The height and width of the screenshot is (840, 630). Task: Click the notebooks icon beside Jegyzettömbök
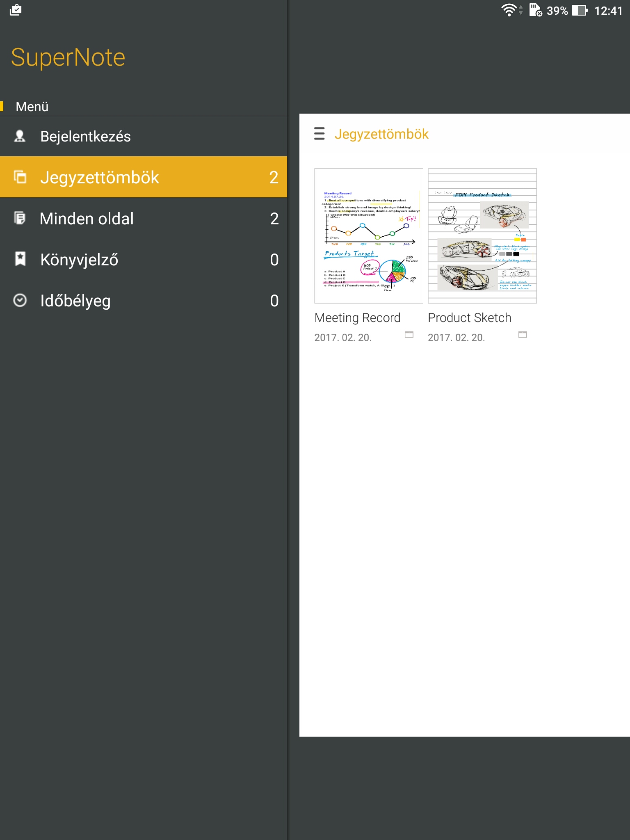pyautogui.click(x=20, y=177)
